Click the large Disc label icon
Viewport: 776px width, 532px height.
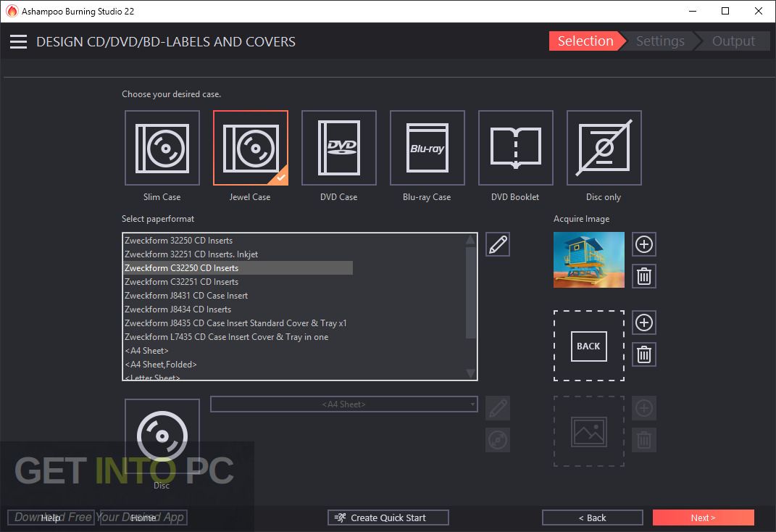pyautogui.click(x=162, y=436)
